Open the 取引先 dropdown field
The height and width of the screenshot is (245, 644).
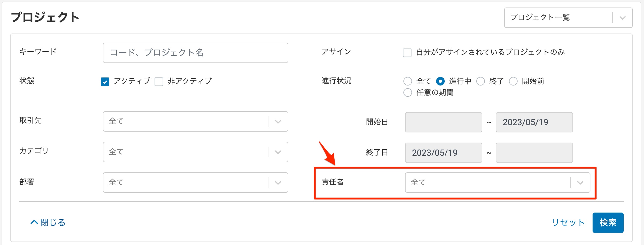point(196,121)
